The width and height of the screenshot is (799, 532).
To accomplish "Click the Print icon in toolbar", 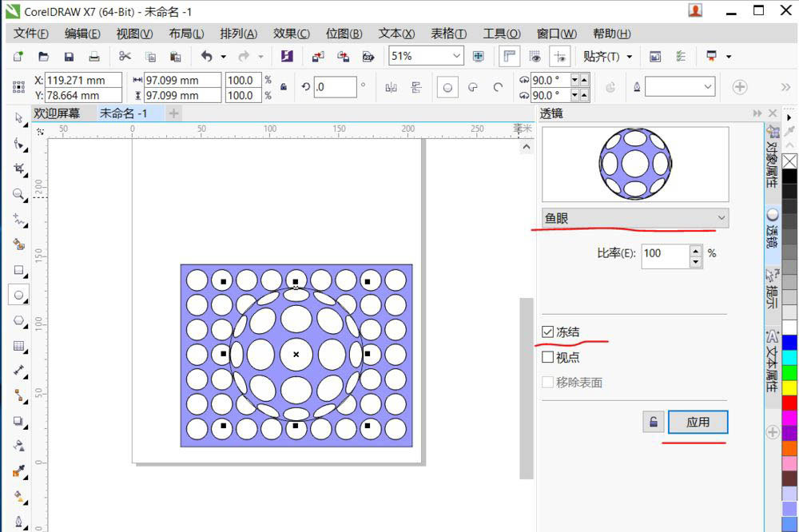I will point(94,57).
